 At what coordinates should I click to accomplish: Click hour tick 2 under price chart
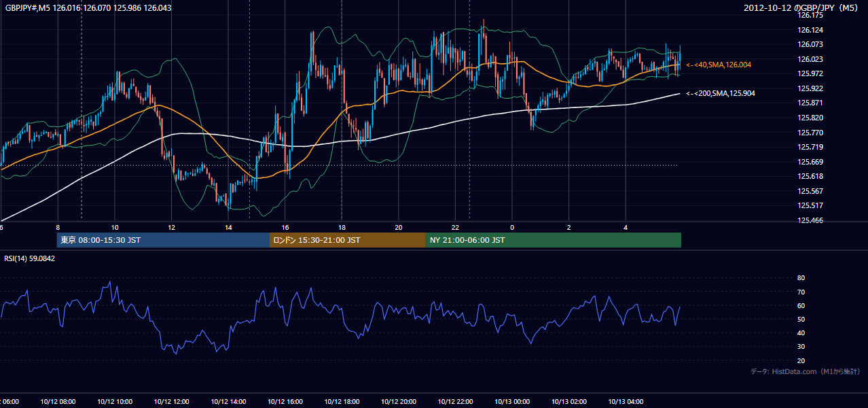click(568, 227)
